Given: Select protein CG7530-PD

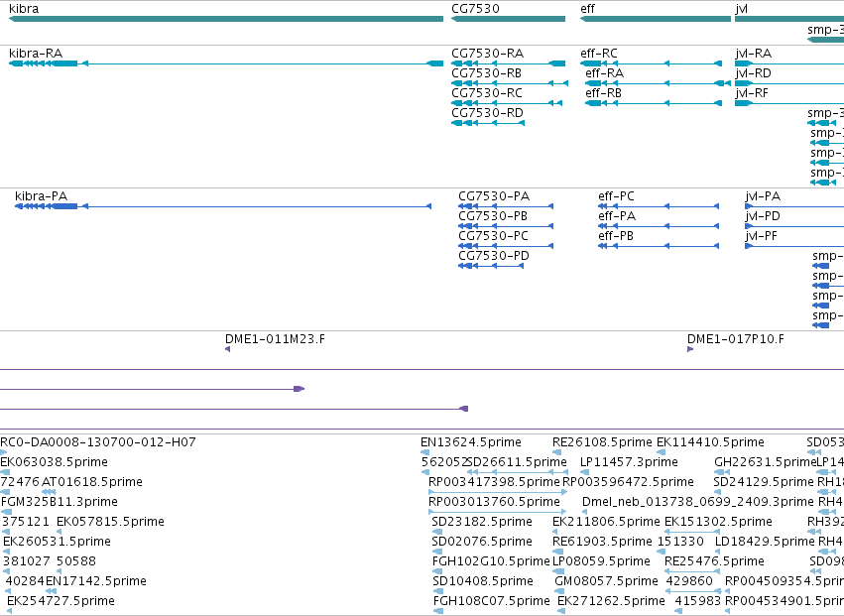Looking at the screenshot, I should 494,256.
